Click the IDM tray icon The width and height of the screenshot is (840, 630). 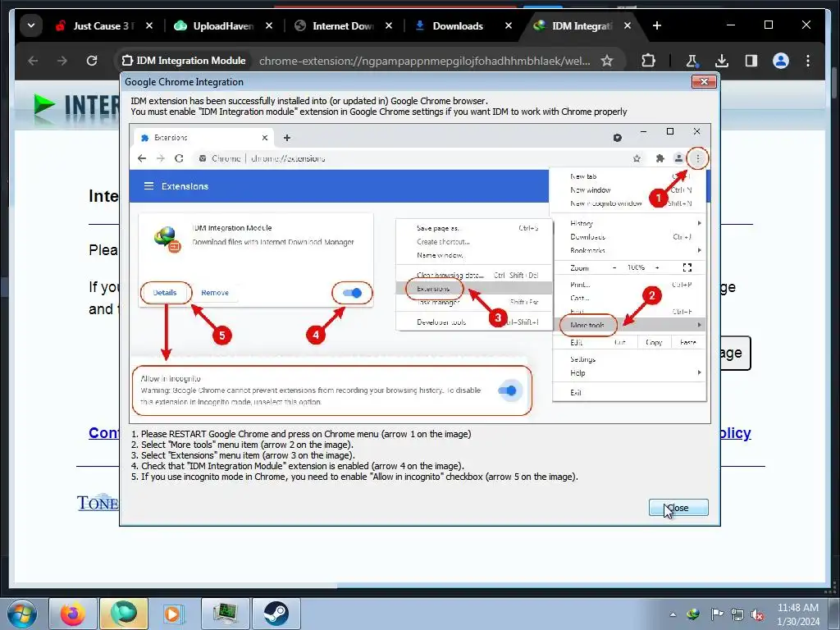click(x=693, y=614)
